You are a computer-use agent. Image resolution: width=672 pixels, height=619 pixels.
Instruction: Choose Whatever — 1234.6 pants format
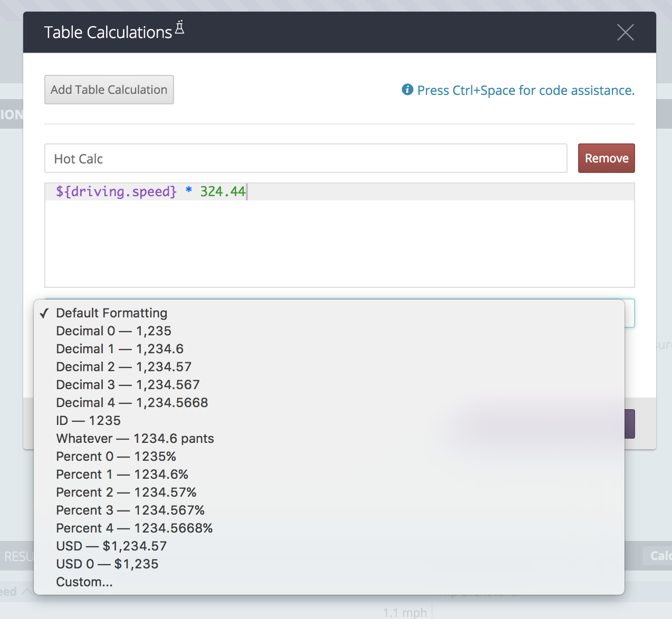(x=135, y=439)
